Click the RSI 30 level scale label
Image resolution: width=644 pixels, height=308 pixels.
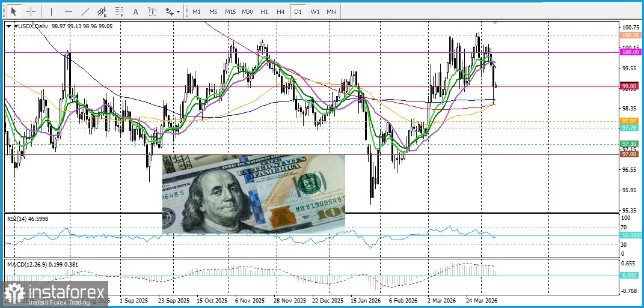tap(624, 244)
